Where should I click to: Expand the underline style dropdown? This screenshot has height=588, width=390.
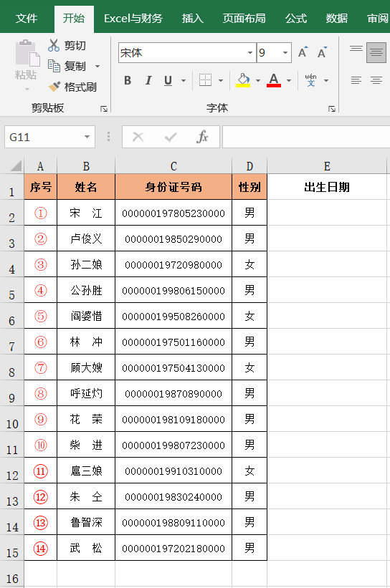pos(184,80)
